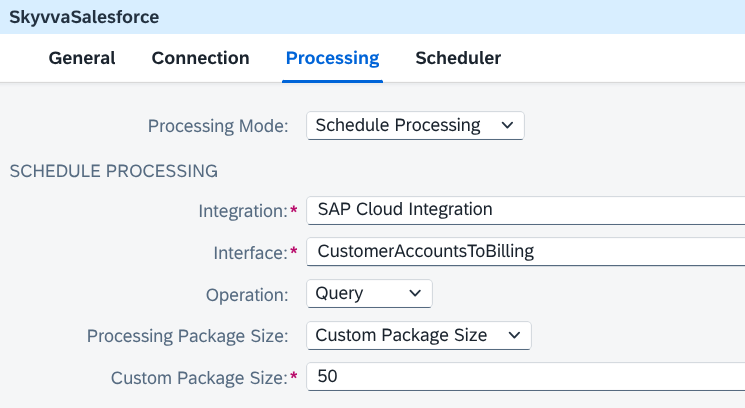745x408 pixels.
Task: Click the Custom Package Size input field
Action: coord(525,377)
